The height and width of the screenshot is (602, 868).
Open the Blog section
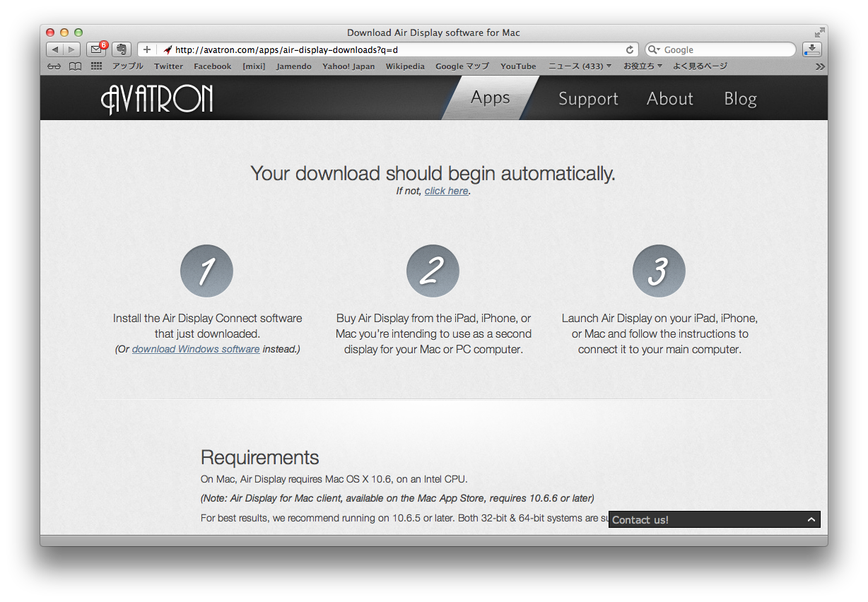point(740,99)
